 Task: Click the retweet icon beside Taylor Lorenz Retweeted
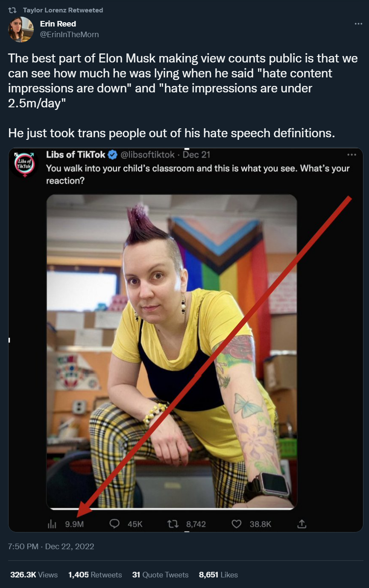(x=12, y=10)
